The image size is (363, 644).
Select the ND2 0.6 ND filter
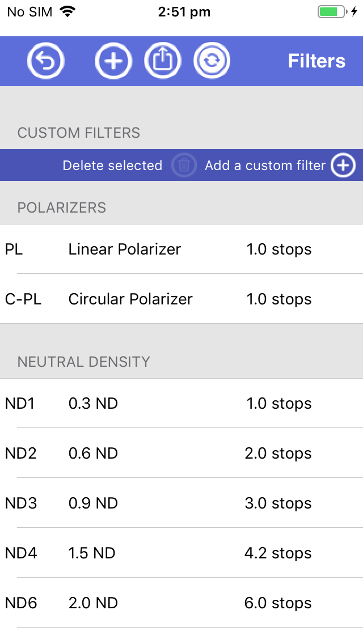click(x=181, y=454)
